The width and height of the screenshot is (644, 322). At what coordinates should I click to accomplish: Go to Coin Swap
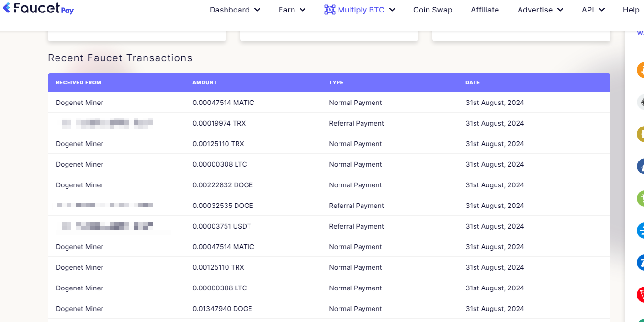tap(433, 10)
